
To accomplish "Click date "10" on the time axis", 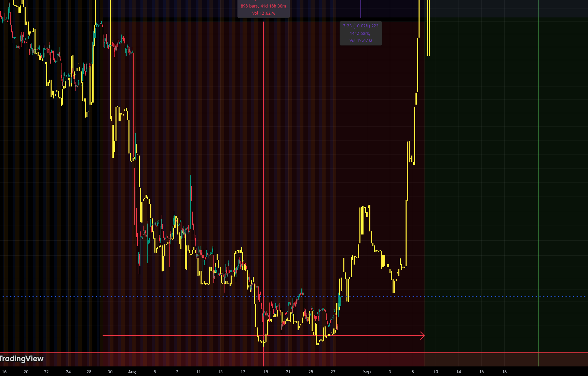I will (x=436, y=372).
